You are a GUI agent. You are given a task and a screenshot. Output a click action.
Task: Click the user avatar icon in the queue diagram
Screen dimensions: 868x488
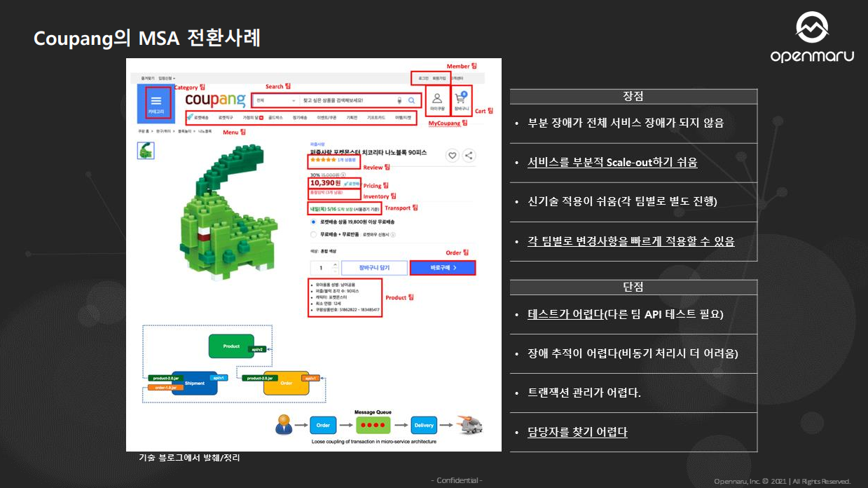click(x=284, y=425)
